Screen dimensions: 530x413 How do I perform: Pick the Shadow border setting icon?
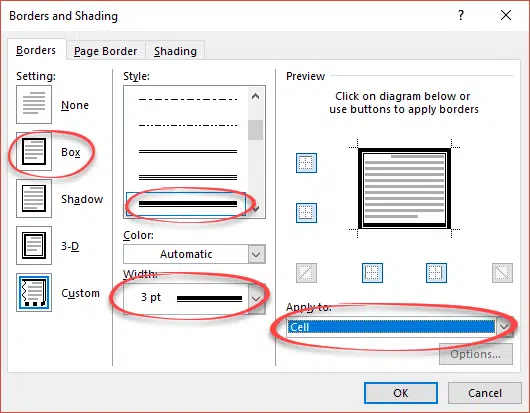34,198
